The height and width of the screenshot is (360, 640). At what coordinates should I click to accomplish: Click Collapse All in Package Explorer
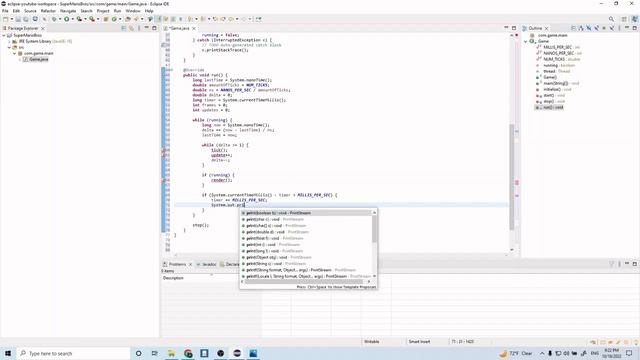point(124,28)
